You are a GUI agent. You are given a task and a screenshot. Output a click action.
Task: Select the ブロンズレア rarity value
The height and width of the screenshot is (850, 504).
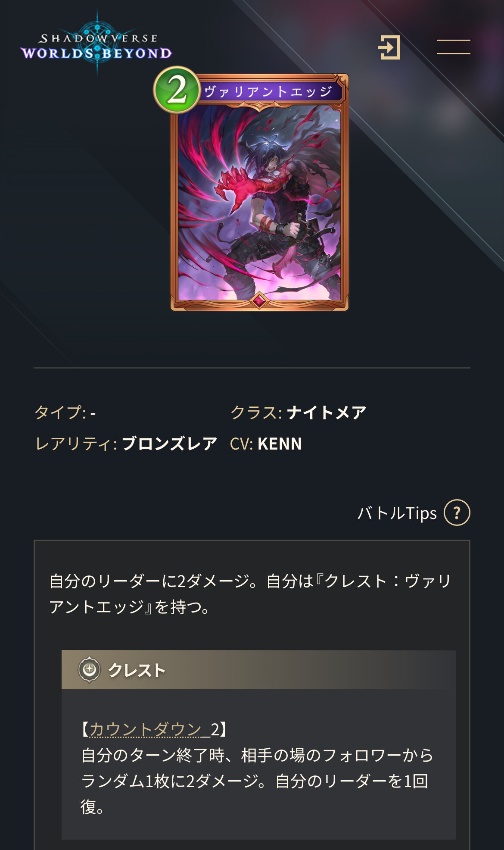coord(169,444)
